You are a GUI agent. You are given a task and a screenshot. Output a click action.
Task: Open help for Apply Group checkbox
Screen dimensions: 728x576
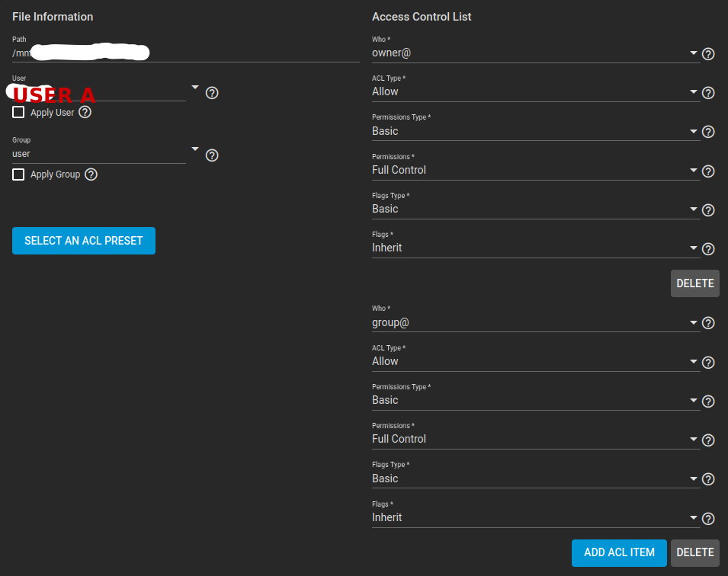pos(91,174)
